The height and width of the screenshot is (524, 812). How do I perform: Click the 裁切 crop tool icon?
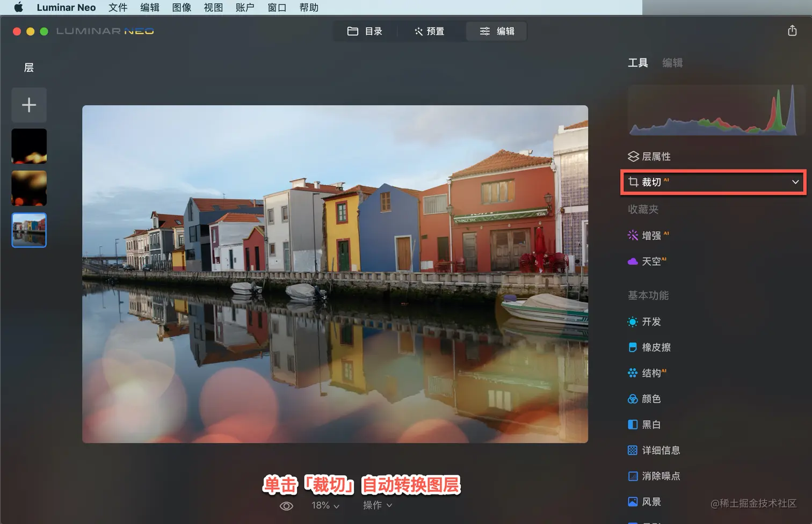tap(633, 182)
